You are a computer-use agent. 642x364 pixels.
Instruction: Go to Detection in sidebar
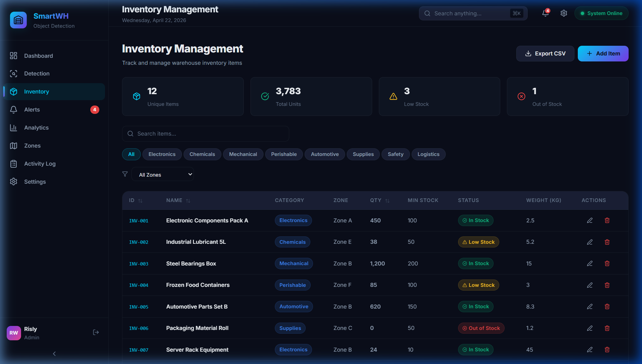coord(37,73)
